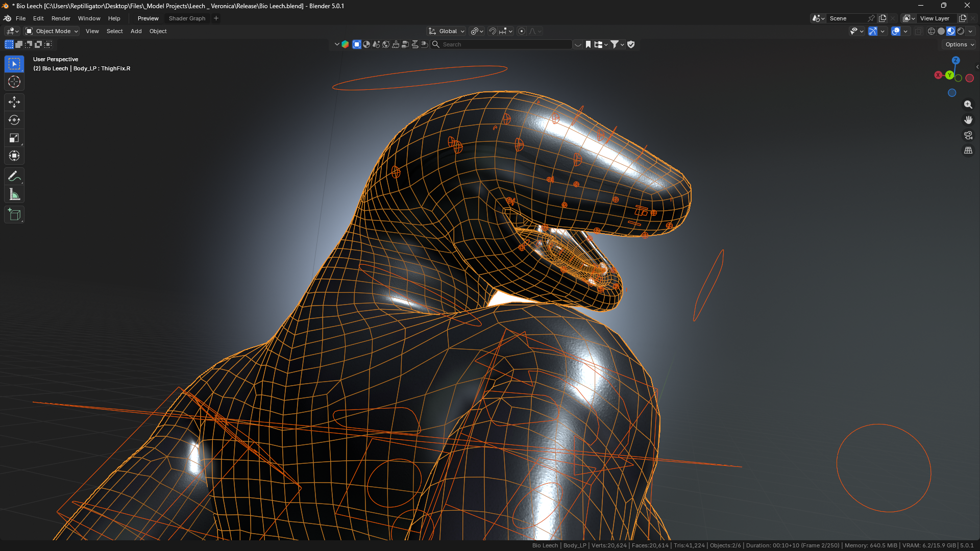Click the Add menu in viewport header

point(136,31)
